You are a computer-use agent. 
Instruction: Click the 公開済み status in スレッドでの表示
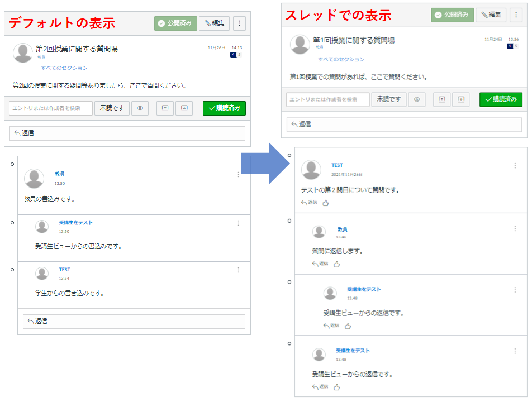[452, 15]
